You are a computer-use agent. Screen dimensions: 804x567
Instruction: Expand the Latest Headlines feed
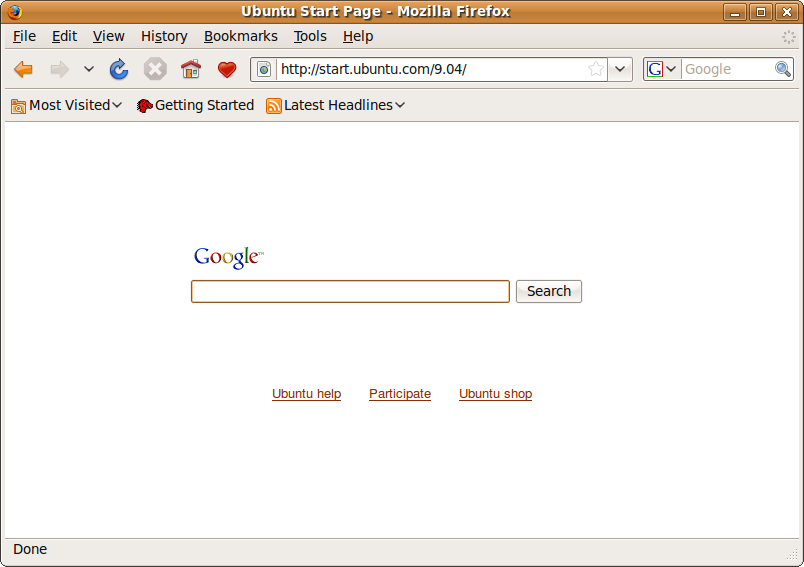tap(336, 105)
